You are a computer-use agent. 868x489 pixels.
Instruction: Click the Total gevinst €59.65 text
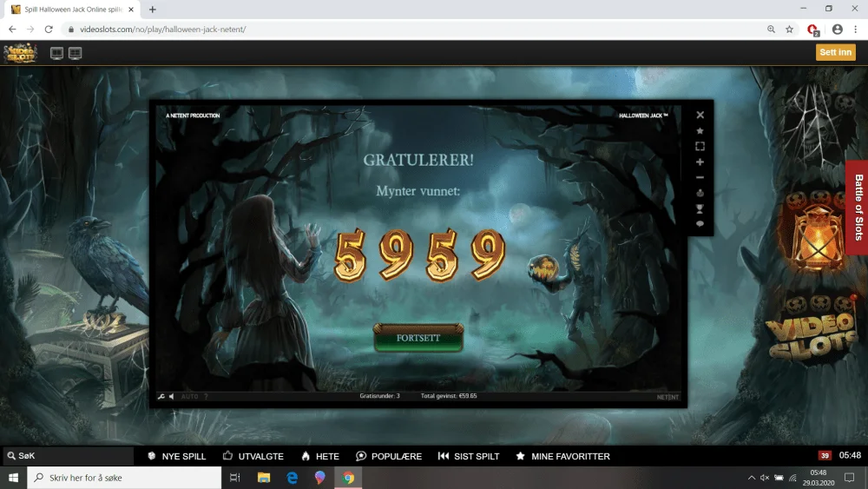pos(449,396)
